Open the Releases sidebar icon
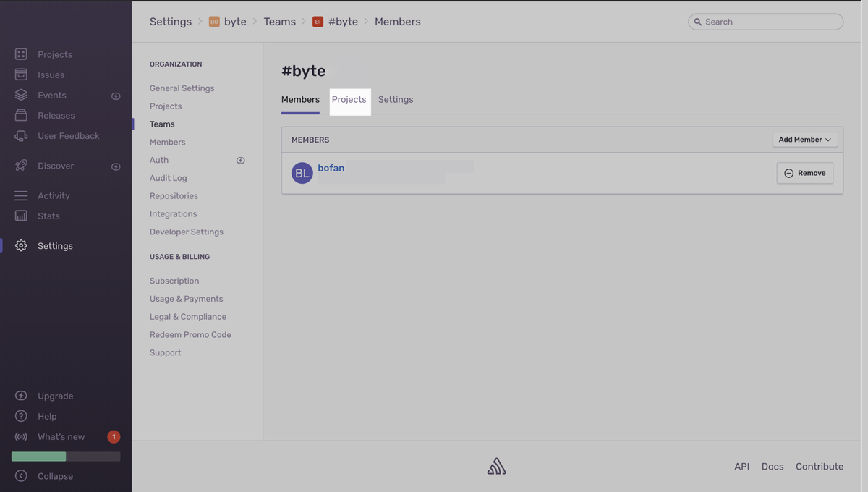This screenshot has width=868, height=492. click(x=21, y=116)
